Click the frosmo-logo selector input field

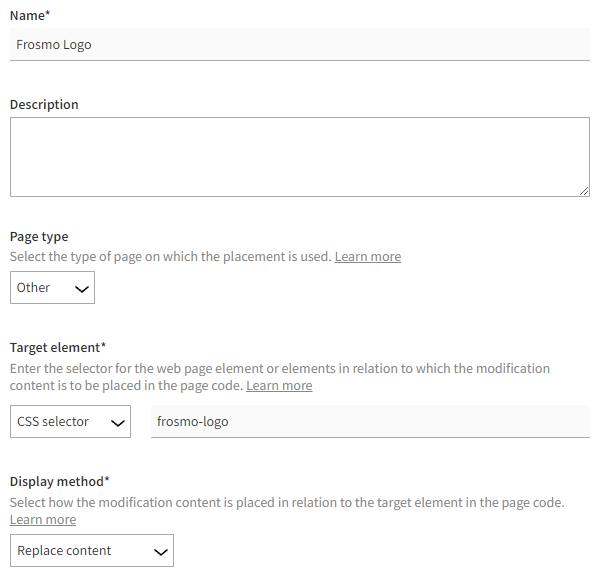370,422
